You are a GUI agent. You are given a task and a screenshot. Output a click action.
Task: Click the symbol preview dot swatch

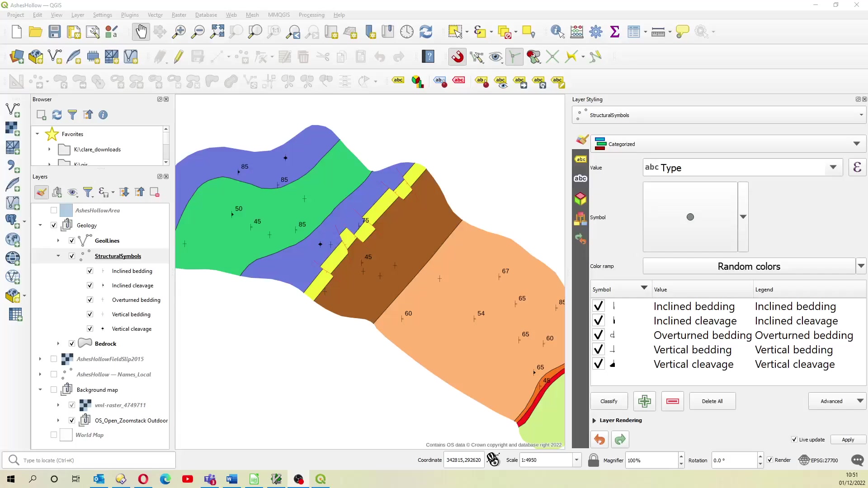click(x=690, y=217)
